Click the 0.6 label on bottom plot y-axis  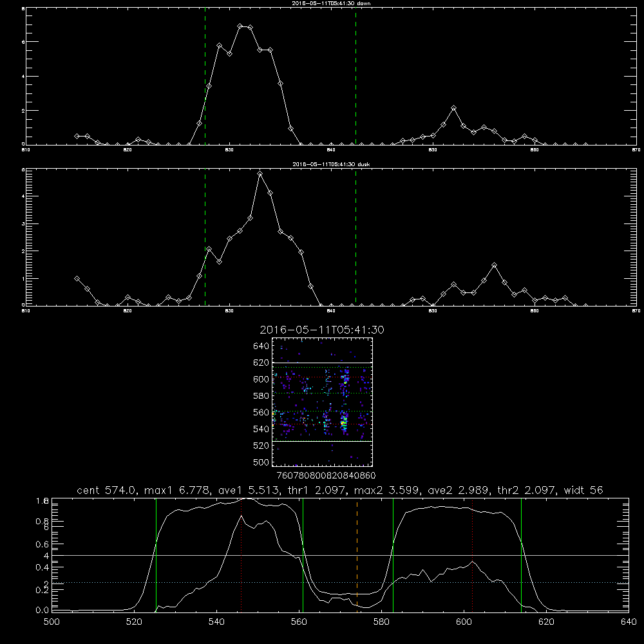[43, 544]
